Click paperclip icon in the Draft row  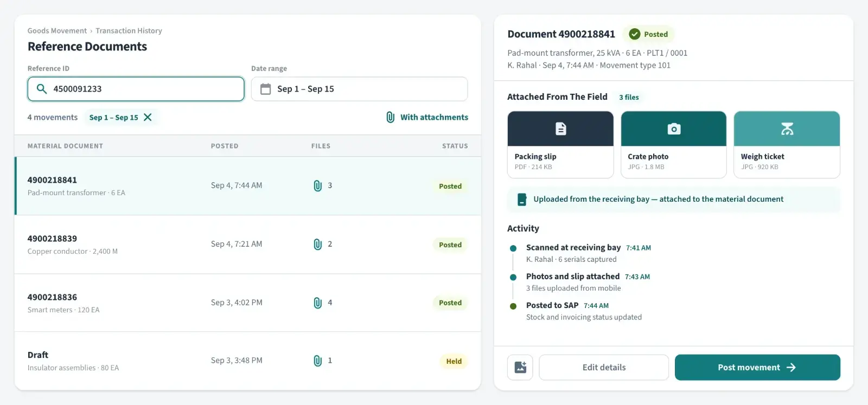point(318,361)
